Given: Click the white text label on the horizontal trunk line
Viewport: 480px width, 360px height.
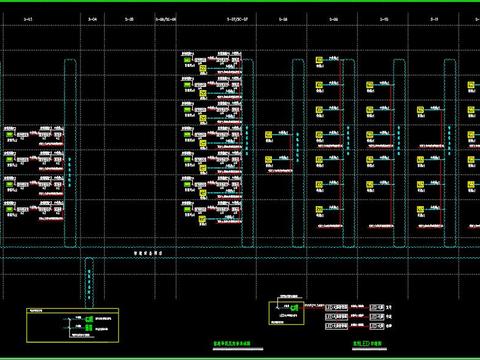Looking at the screenshot, I should [x=148, y=253].
